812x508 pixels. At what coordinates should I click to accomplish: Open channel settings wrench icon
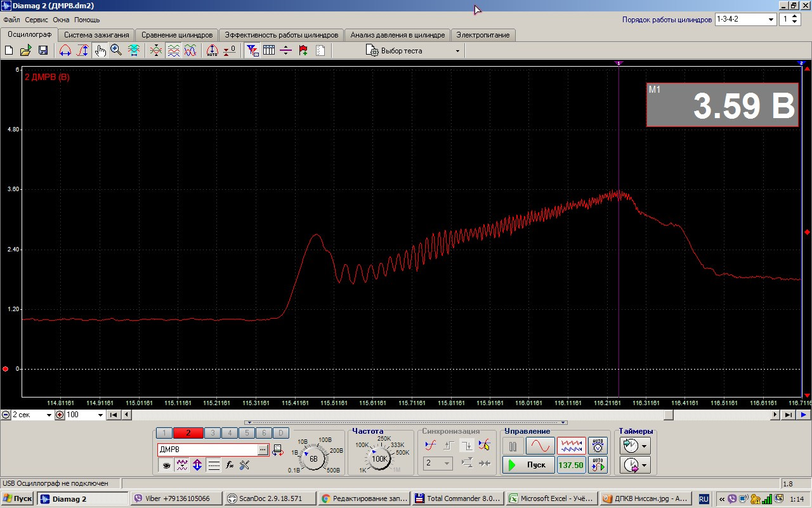coord(245,465)
